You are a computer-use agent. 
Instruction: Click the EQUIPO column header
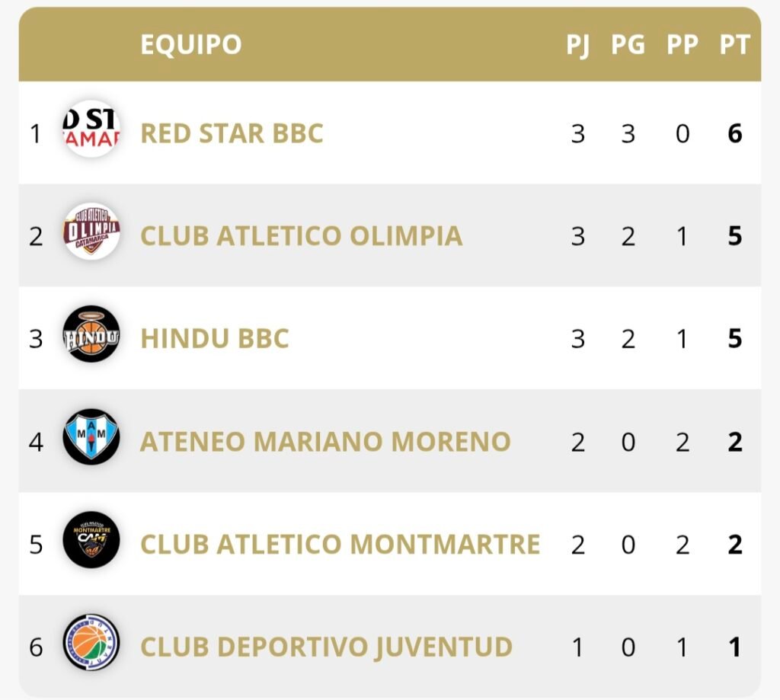coord(191,44)
